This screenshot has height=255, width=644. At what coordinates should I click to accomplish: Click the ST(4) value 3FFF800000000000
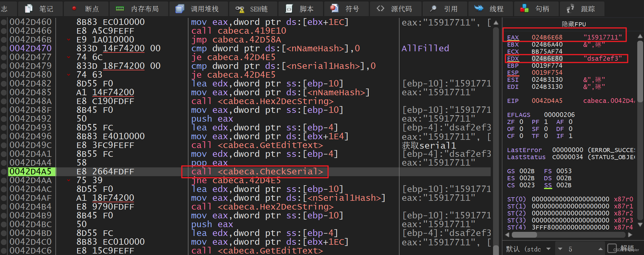[570, 227]
